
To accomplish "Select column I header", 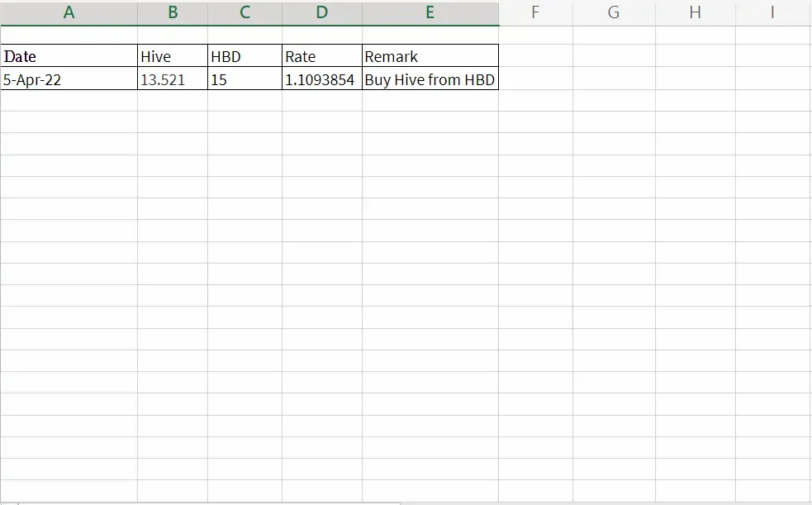I will [774, 12].
